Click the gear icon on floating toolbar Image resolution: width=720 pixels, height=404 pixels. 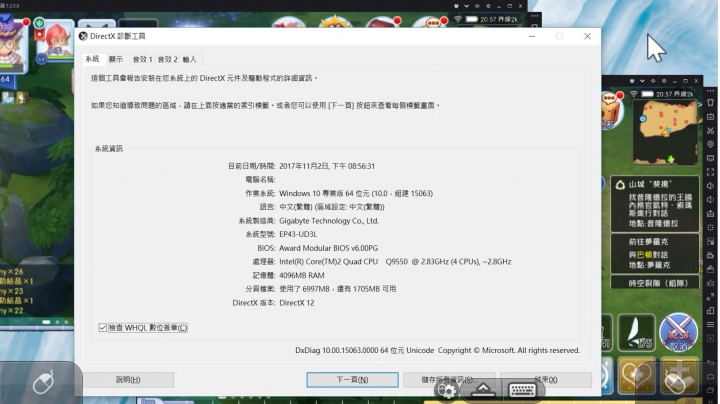point(447,391)
